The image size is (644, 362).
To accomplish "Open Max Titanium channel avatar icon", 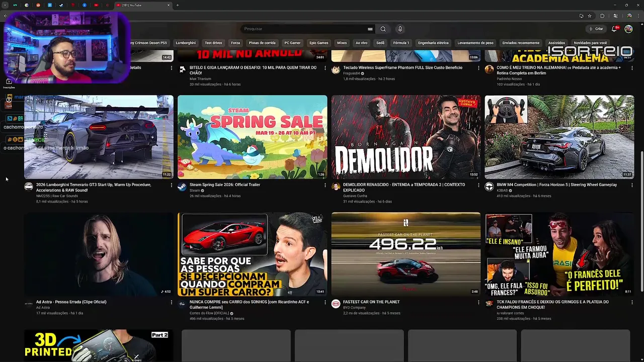I will click(182, 69).
